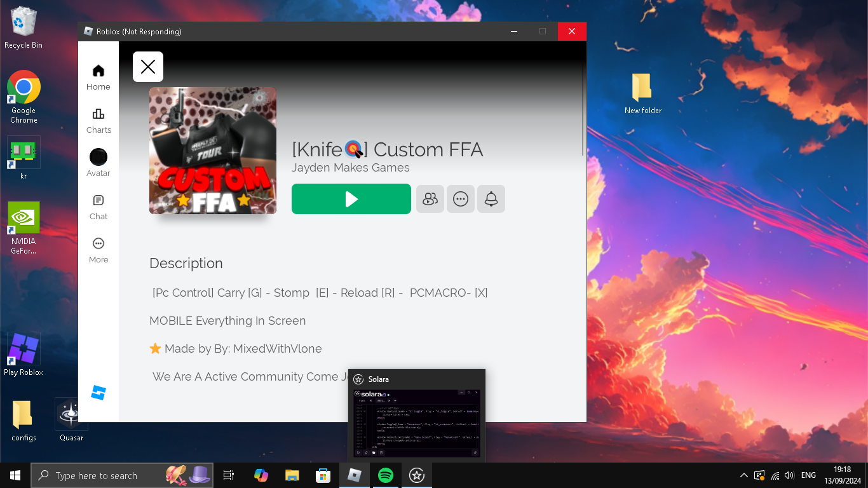The width and height of the screenshot is (868, 488).
Task: Click the blue Roblox Studio icon in sidebar
Action: point(98,393)
